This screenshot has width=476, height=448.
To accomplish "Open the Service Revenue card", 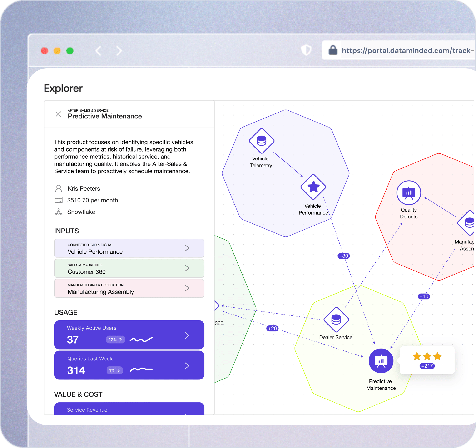I will (129, 409).
